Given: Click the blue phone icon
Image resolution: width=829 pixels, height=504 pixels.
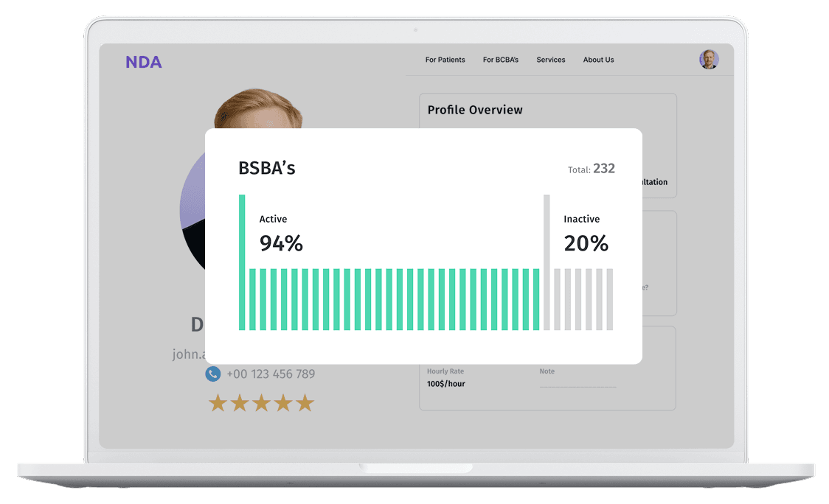Looking at the screenshot, I should [213, 374].
